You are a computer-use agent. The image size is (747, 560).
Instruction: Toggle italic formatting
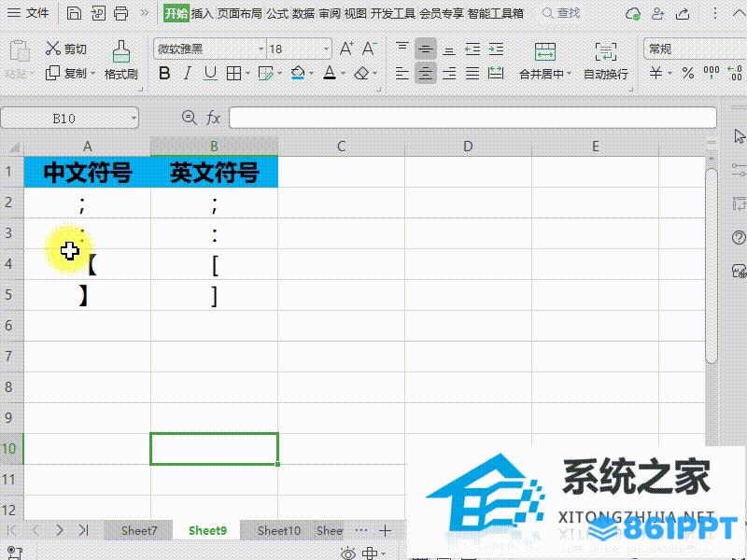[x=188, y=74]
